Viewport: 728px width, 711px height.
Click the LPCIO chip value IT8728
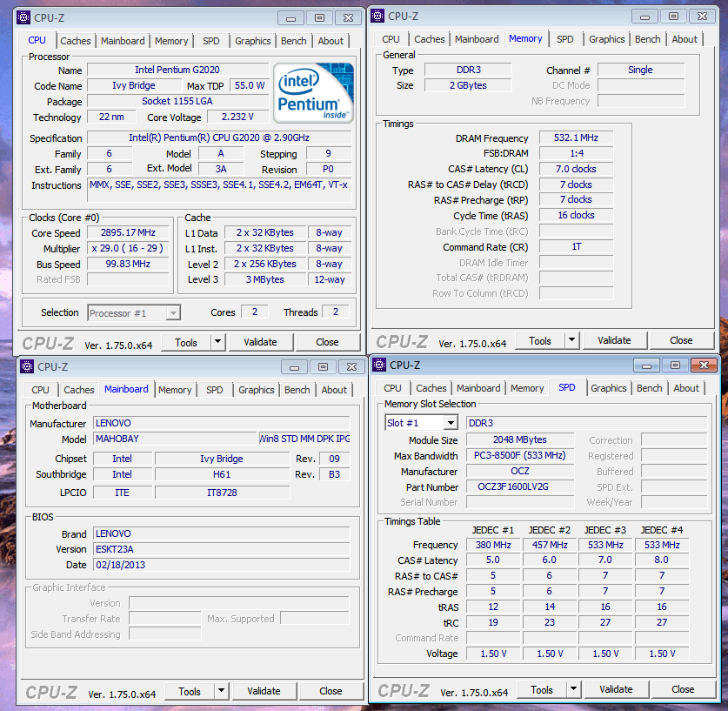tap(222, 493)
